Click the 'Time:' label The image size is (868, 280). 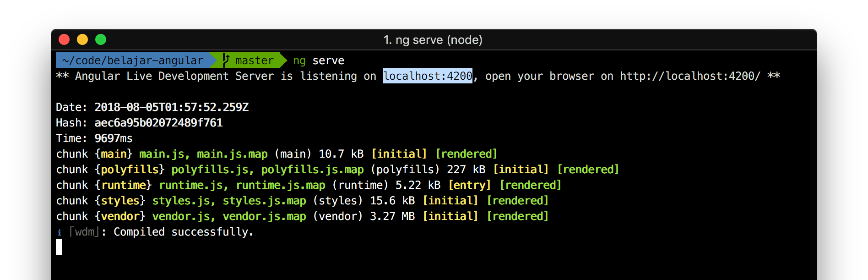pyautogui.click(x=71, y=138)
